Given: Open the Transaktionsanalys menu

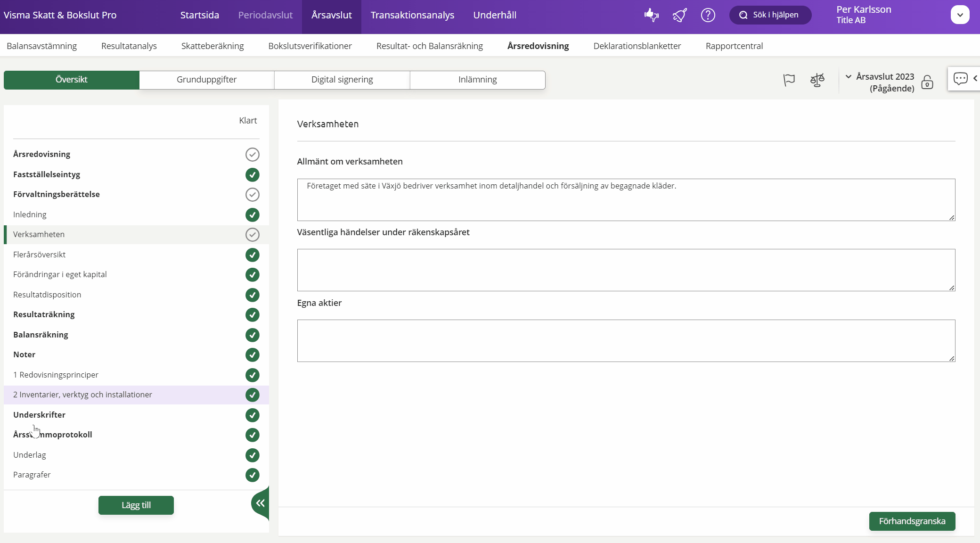Looking at the screenshot, I should tap(412, 15).
